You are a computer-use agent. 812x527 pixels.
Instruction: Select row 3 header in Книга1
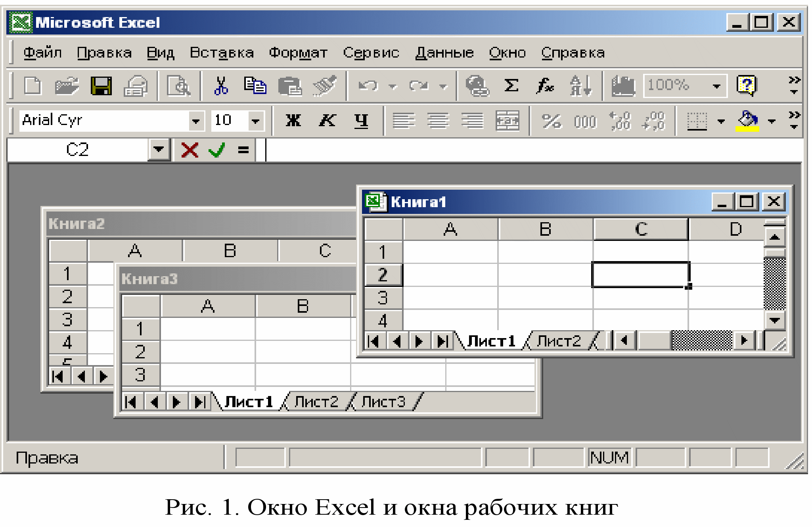point(383,298)
